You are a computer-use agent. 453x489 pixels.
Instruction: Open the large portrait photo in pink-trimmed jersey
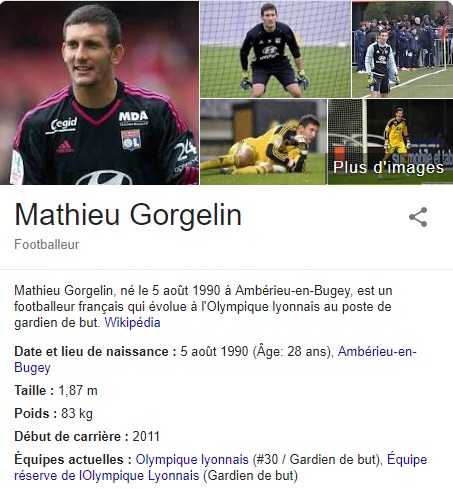[x=99, y=93]
